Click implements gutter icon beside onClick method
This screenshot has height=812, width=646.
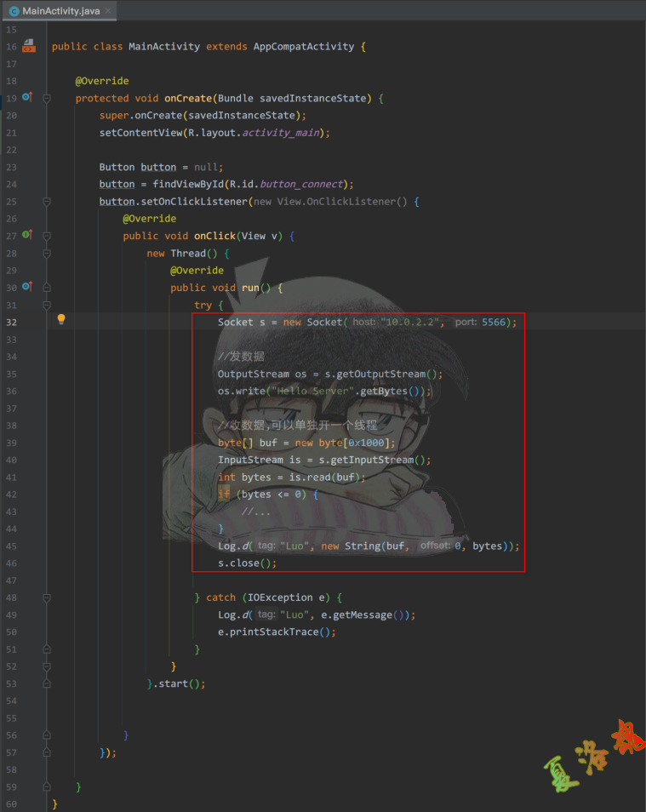pos(27,235)
